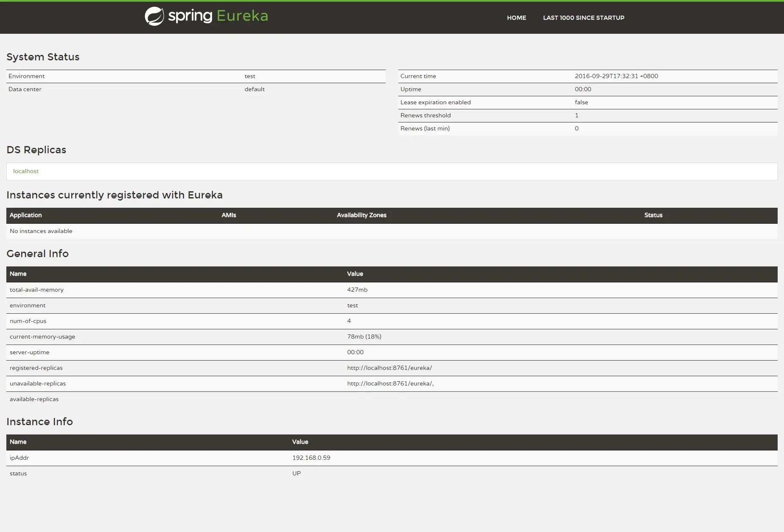This screenshot has width=784, height=532.
Task: Open the localhost DS replica link
Action: click(26, 171)
